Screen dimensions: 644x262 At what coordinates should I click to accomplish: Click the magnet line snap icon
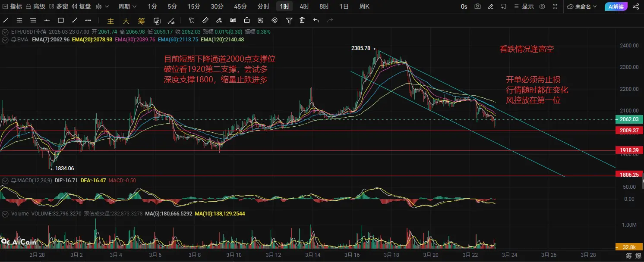tap(171, 20)
